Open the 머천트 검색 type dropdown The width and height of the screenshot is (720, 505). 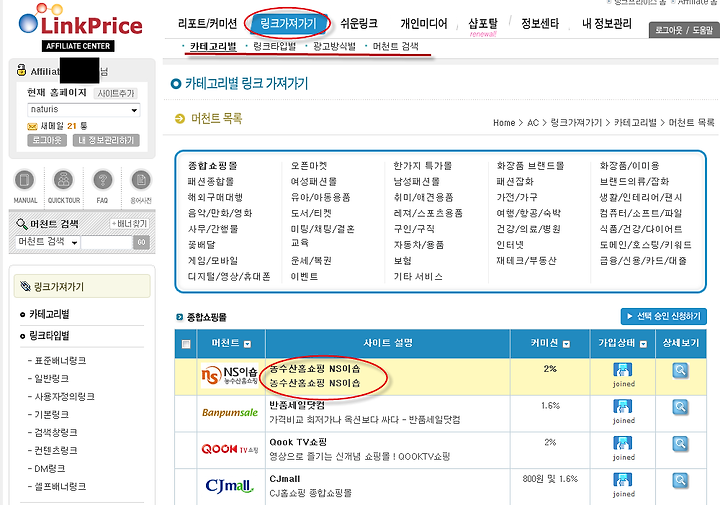tap(48, 242)
